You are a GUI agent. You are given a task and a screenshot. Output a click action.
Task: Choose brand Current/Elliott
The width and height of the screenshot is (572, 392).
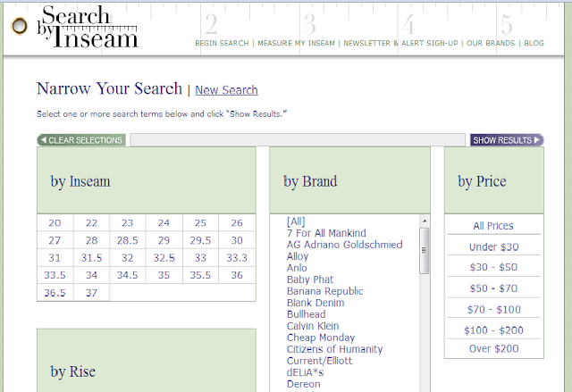pyautogui.click(x=319, y=361)
